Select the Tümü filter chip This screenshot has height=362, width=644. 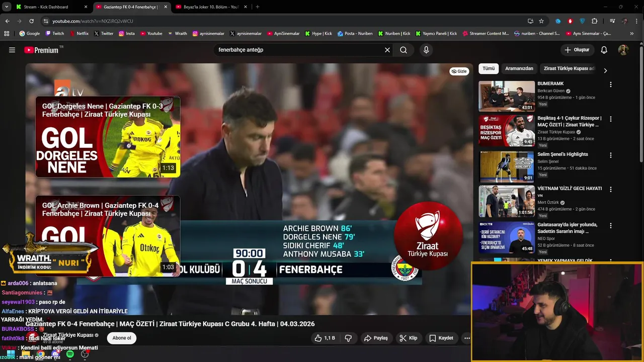coord(489,68)
